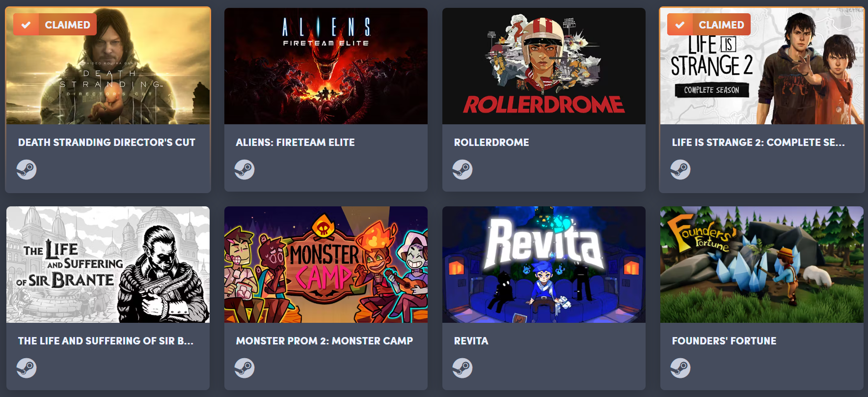Image resolution: width=868 pixels, height=397 pixels.
Task: Open the Rollerdrome cover art thumbnail
Action: [x=544, y=66]
